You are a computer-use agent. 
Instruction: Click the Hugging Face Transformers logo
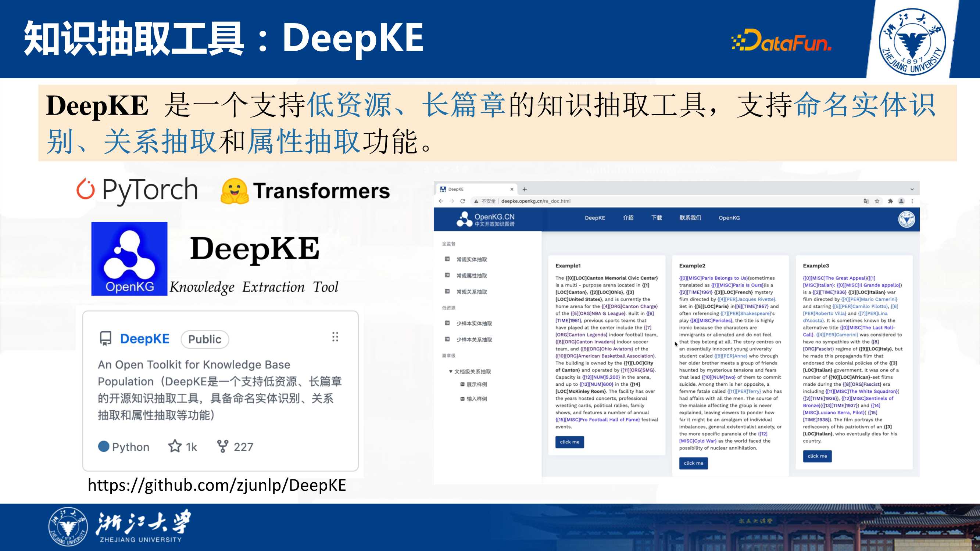coord(305,191)
